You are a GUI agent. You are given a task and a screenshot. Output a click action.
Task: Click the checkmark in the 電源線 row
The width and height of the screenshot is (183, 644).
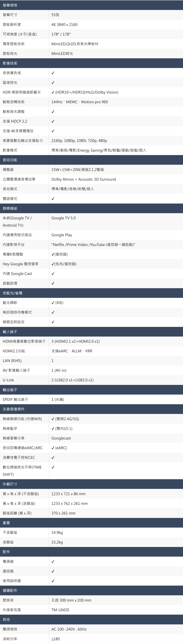pos(53,561)
